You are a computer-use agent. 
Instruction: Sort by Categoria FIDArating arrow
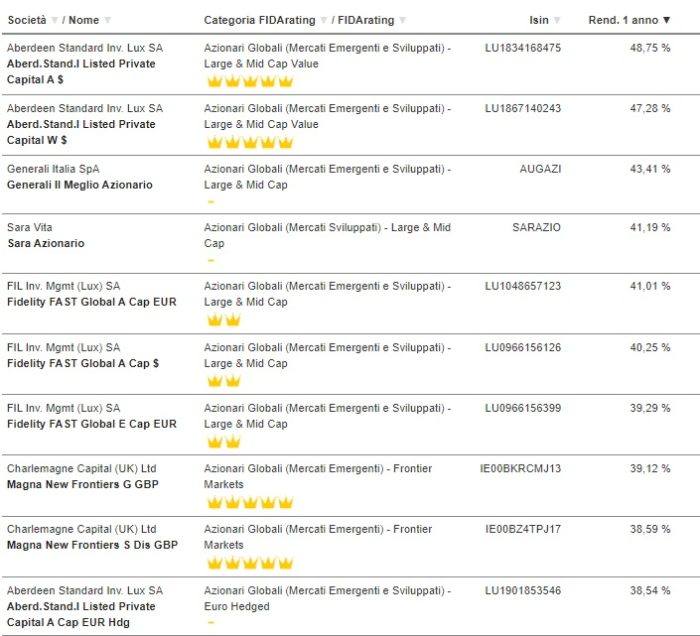click(x=324, y=20)
